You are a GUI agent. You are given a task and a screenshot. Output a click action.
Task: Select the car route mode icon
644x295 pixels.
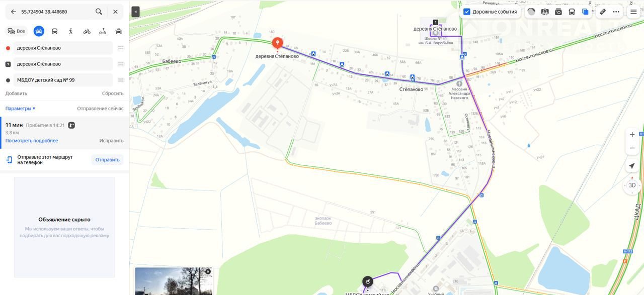point(39,31)
